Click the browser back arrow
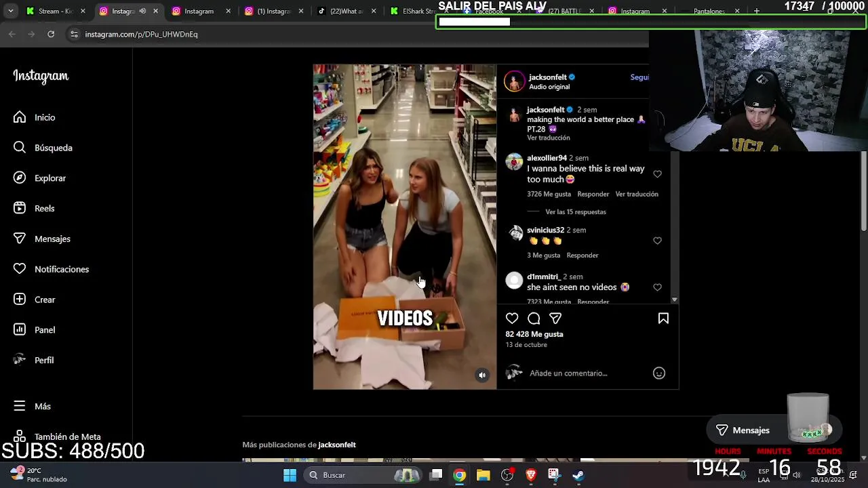Screen dimensions: 868x488 click(12, 34)
